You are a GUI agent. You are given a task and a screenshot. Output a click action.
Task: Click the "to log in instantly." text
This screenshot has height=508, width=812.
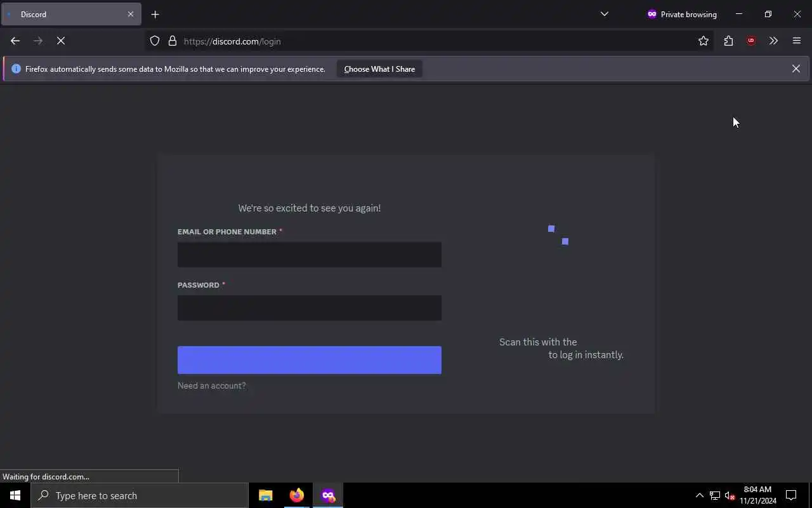coord(586,355)
